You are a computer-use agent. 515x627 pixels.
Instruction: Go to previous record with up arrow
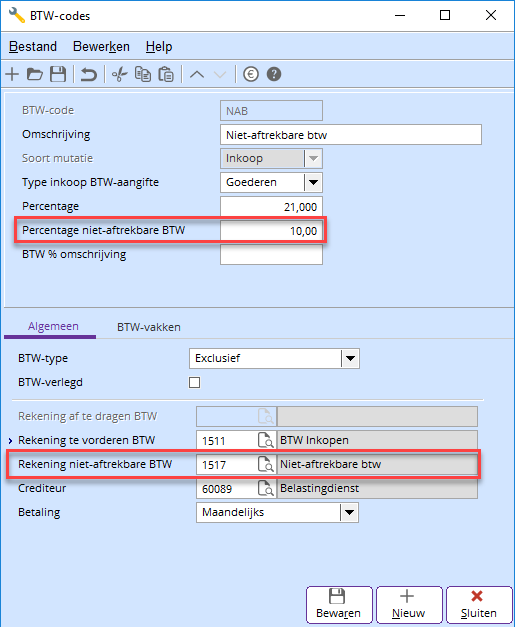197,74
